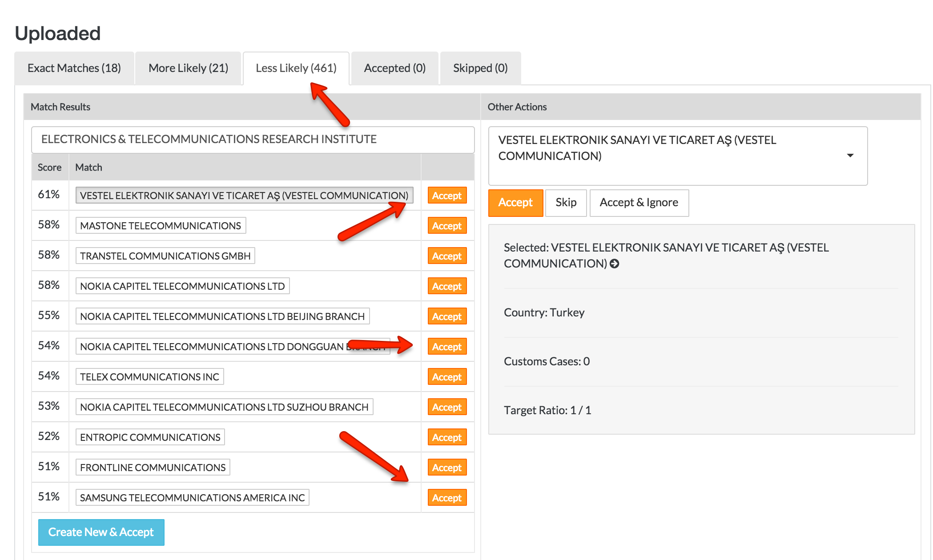Accept the 61% VESTEL ELEKTRONIK match
Screen dimensions: 933x560
pyautogui.click(x=446, y=196)
